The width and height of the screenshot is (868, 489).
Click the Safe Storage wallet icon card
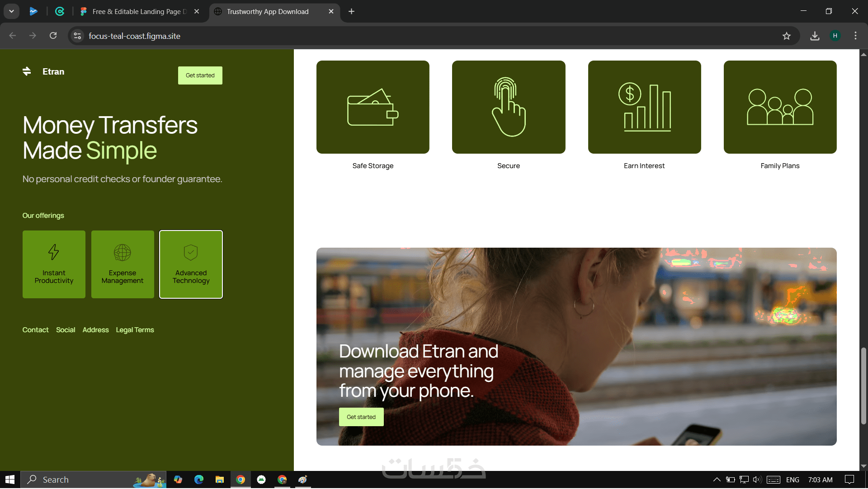coord(373,107)
